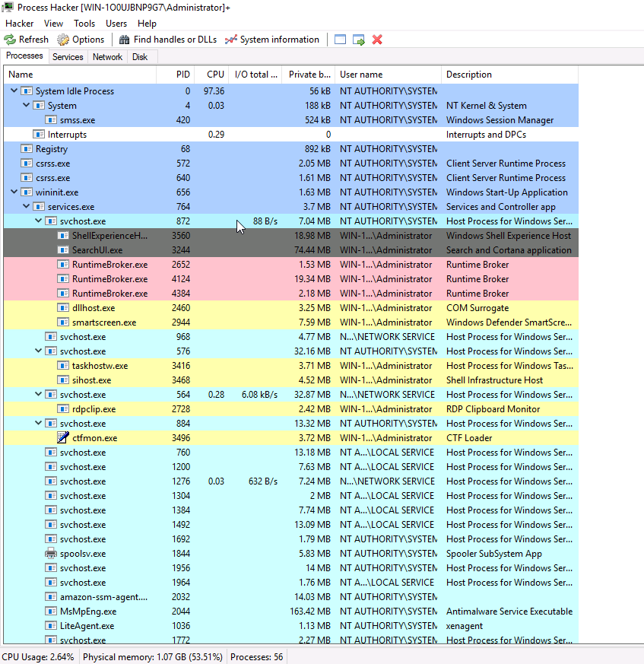
Task: Click the ShellExperienceHost process icon
Action: pyautogui.click(x=63, y=236)
